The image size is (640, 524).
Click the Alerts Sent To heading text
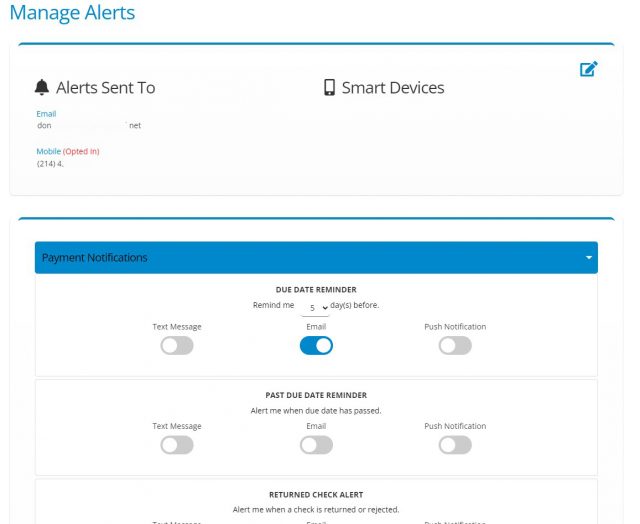(x=106, y=88)
